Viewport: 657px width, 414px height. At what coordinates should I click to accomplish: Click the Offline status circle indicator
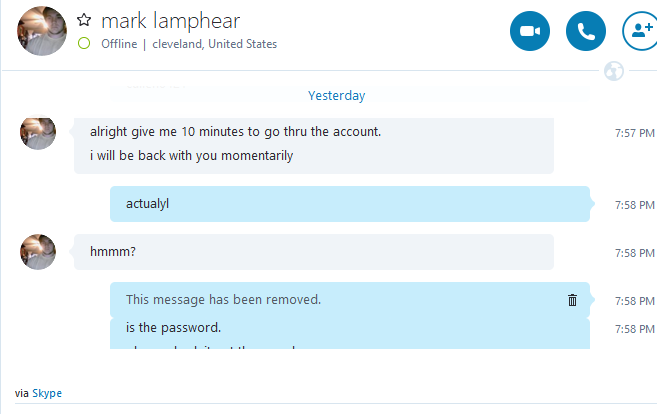point(84,43)
